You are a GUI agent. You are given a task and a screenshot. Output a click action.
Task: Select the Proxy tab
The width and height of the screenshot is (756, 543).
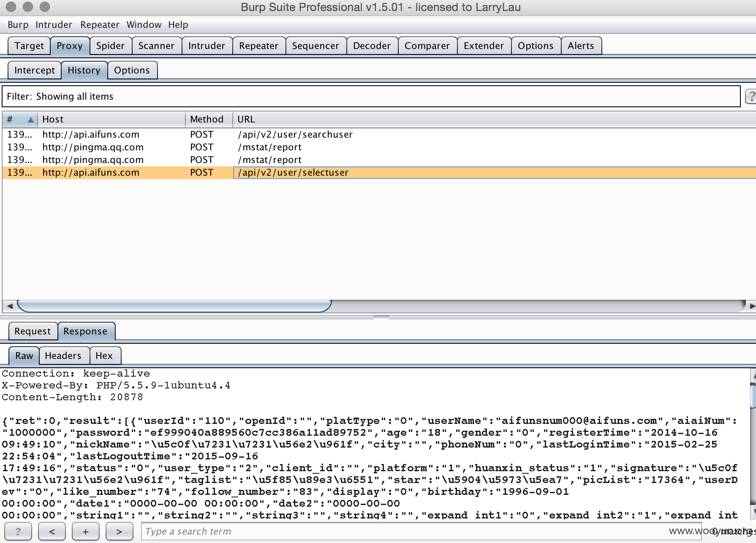(70, 46)
